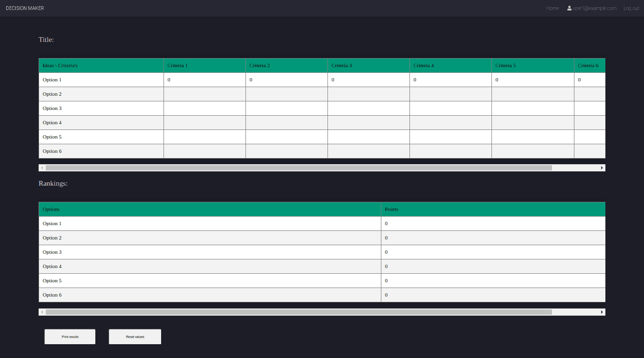Click the criteria table's scrollbar left arrow
This screenshot has width=644, height=358.
[x=42, y=168]
